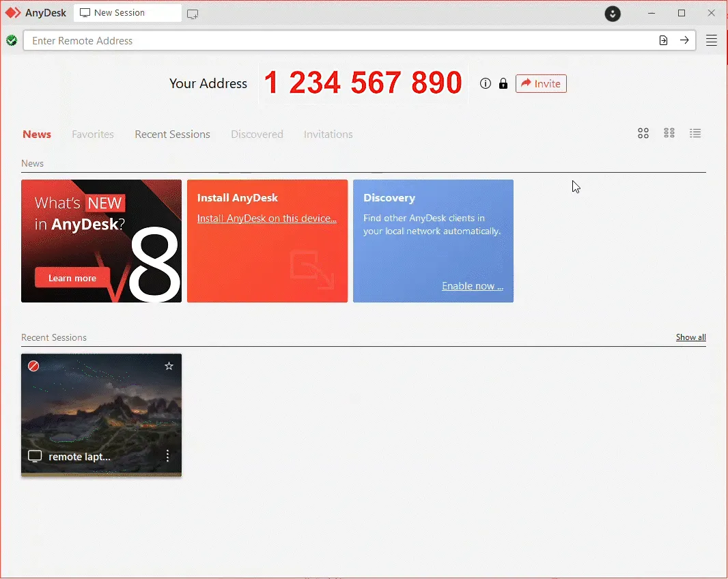This screenshot has width=728, height=579.
Task: Open the hamburger main menu
Action: pyautogui.click(x=712, y=40)
